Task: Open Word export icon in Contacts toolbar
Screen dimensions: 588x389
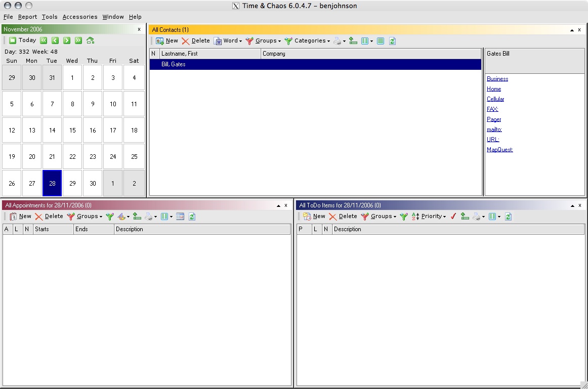Action: click(x=227, y=41)
